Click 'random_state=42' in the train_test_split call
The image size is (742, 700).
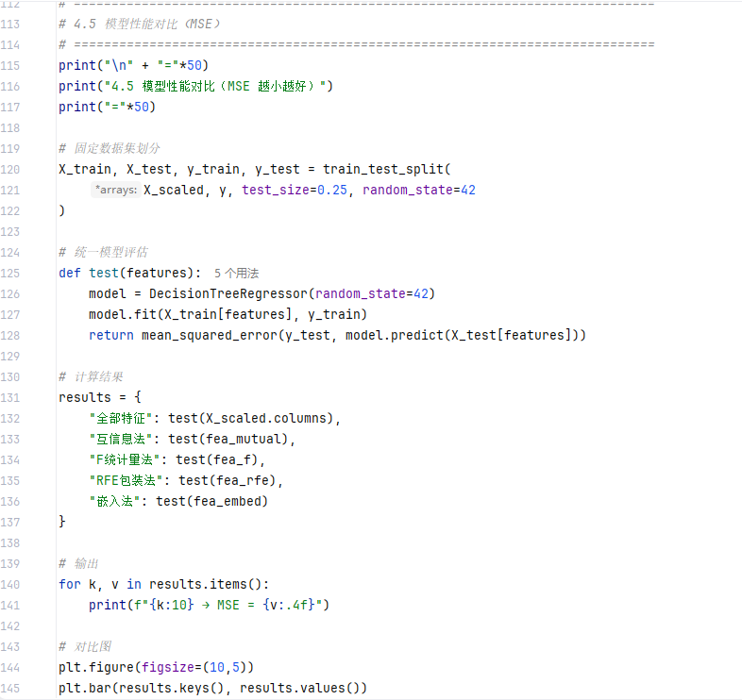point(419,191)
